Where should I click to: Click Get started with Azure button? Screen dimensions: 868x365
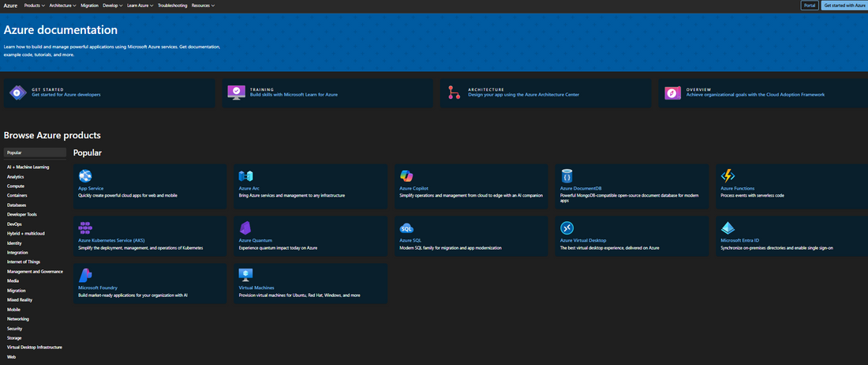tap(844, 6)
